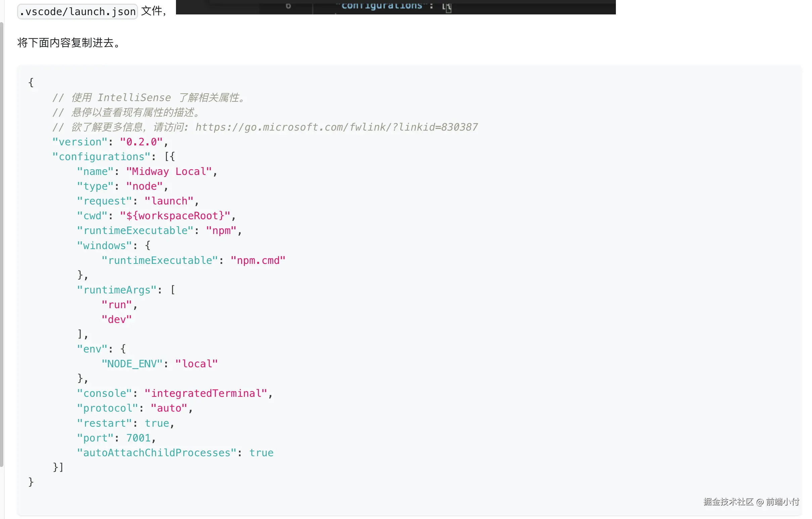812x519 pixels.
Task: Click the IntelliSense comment line
Action: point(148,98)
